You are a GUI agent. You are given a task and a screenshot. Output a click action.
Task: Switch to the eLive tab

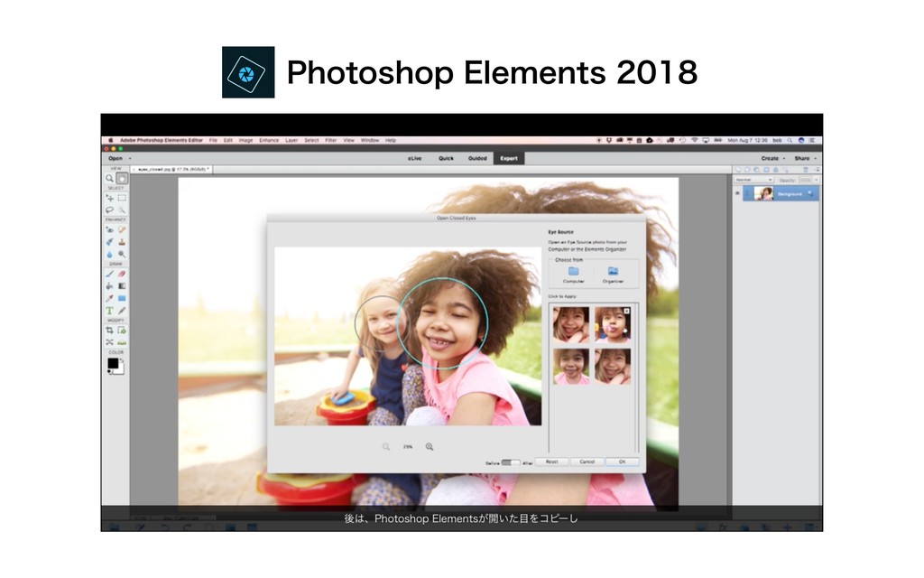tap(415, 159)
